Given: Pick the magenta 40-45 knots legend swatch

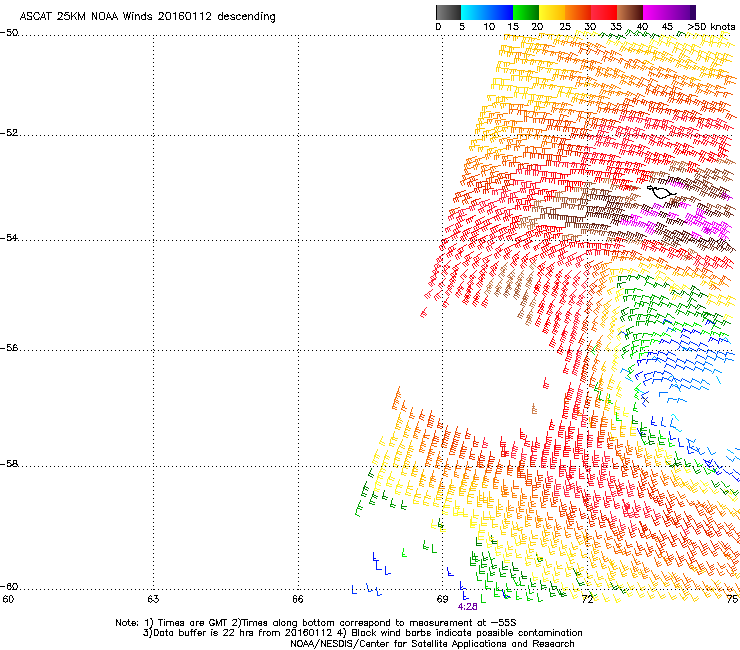Looking at the screenshot, I should [656, 12].
